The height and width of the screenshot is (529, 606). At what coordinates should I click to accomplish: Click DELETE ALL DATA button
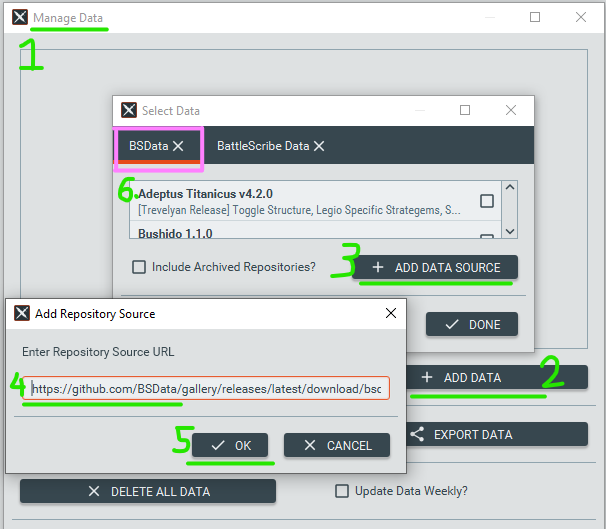pos(148,491)
